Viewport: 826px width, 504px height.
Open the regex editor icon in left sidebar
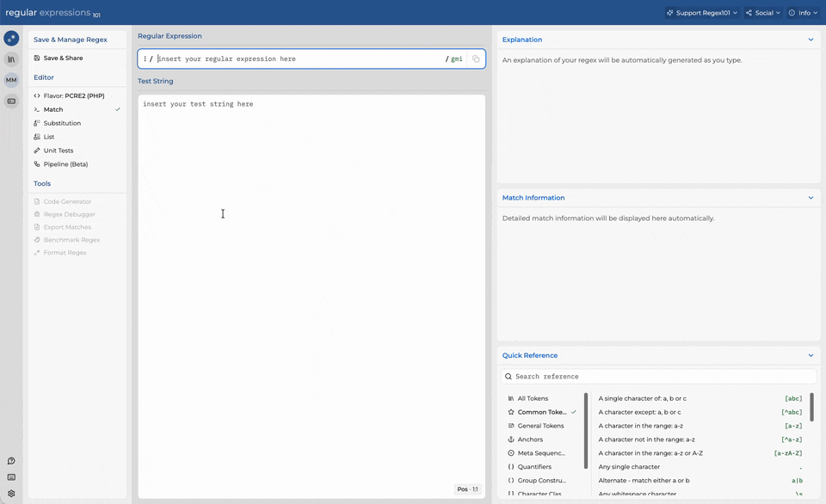11,38
